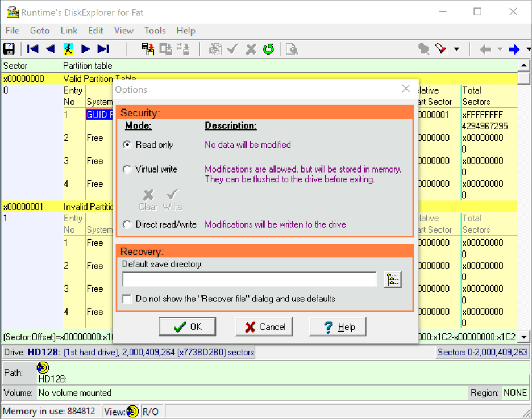Click Cancel in Options dialog

(x=264, y=326)
